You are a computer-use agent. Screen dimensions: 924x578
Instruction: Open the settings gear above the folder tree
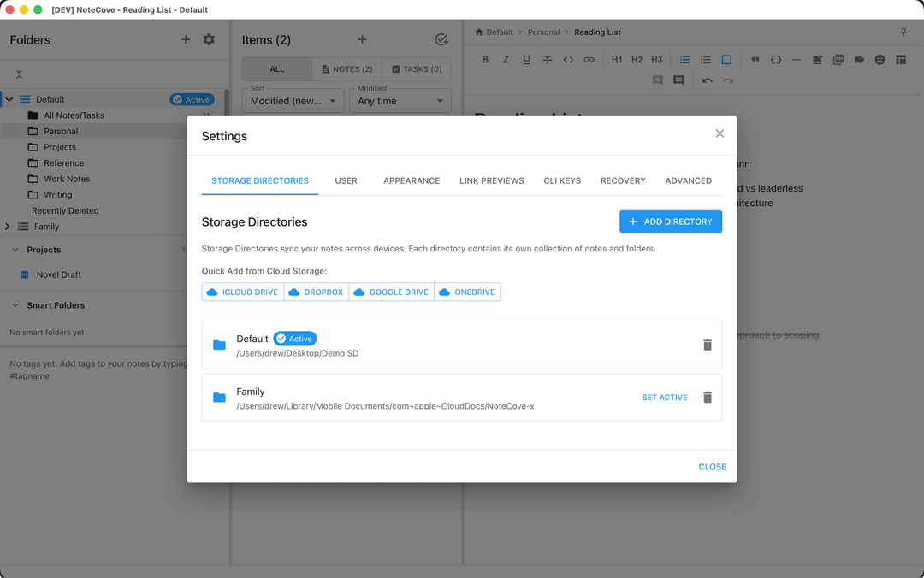209,39
